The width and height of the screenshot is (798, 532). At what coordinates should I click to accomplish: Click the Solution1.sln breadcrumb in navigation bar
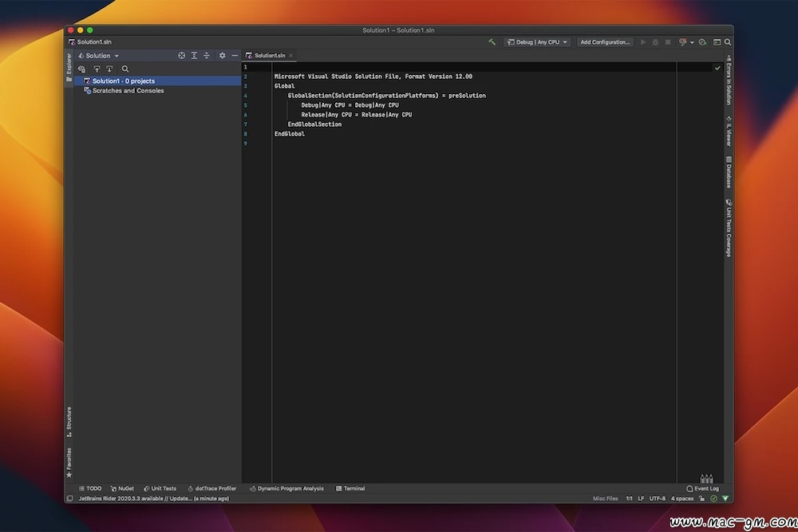[90, 41]
